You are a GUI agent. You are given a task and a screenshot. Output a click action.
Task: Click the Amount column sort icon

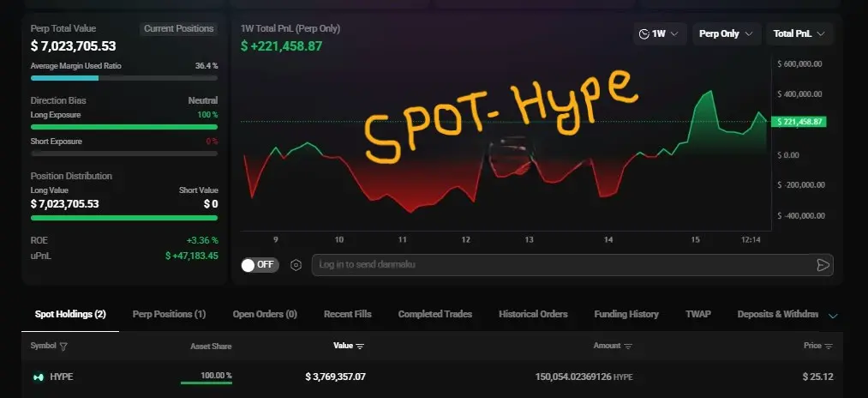click(x=628, y=347)
